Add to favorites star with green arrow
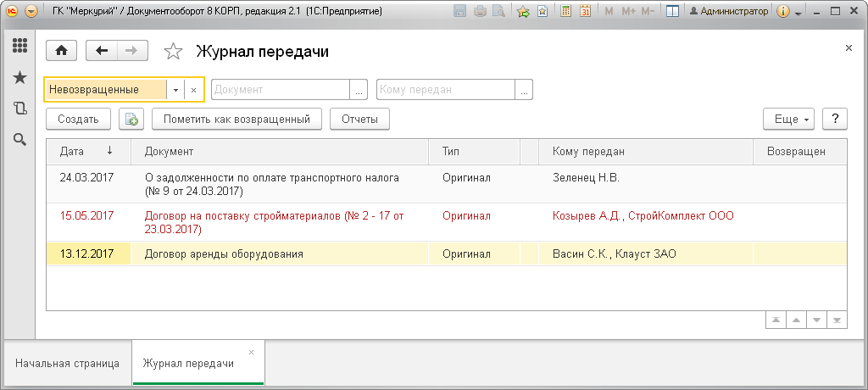Screen dimensions: 868x390 523,10
